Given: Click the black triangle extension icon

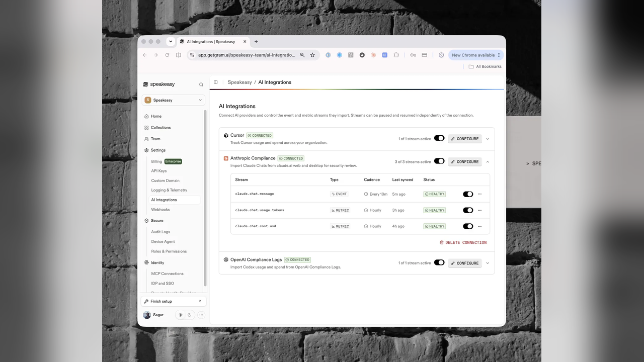Looking at the screenshot, I should [x=362, y=55].
